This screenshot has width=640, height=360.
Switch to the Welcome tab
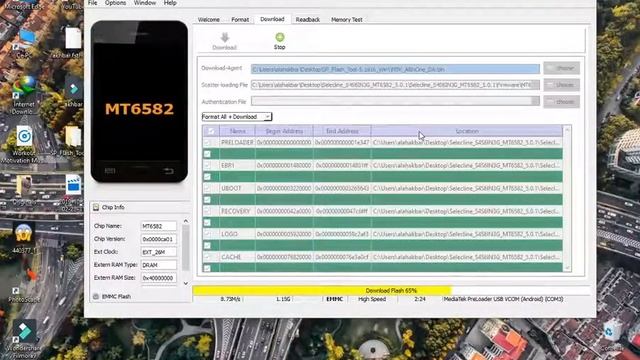209,20
